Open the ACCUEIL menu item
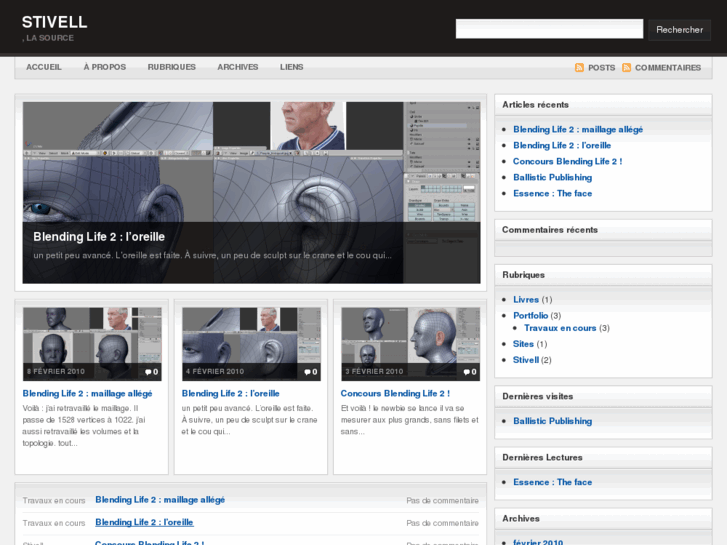The width and height of the screenshot is (727, 545). point(44,67)
